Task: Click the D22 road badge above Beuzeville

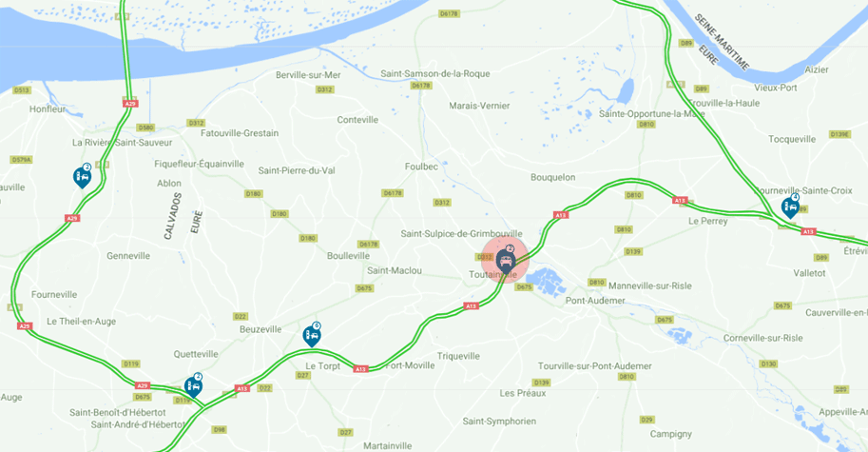Action: point(241,316)
